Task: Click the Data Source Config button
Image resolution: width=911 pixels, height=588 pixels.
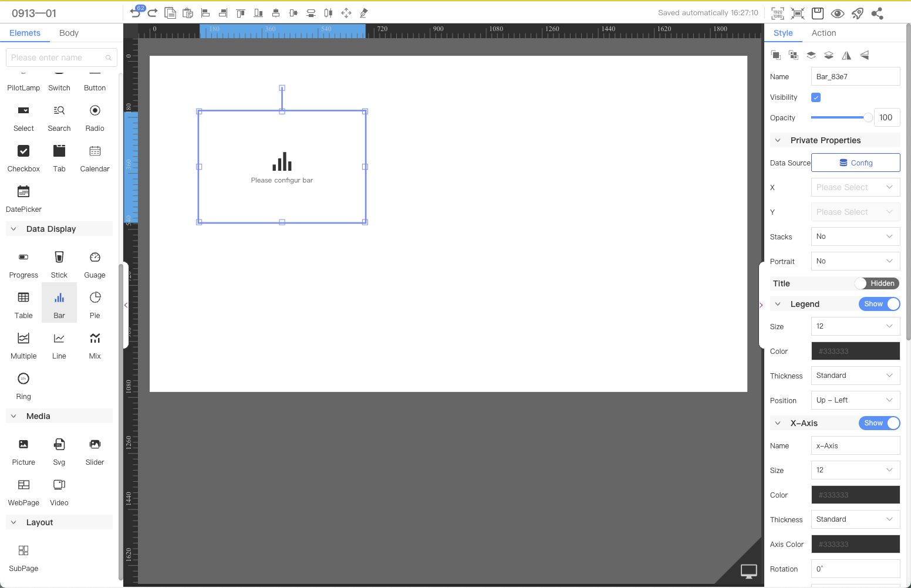Action: (855, 163)
